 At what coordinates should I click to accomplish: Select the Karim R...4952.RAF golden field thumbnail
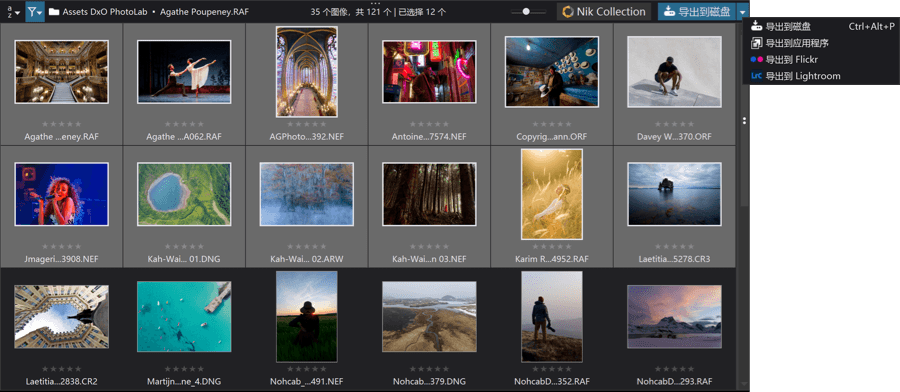[x=552, y=194]
